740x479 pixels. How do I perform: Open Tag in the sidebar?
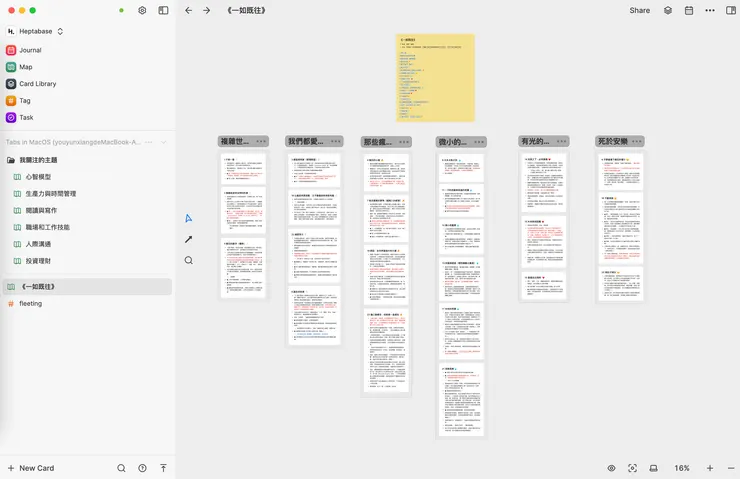[25, 101]
